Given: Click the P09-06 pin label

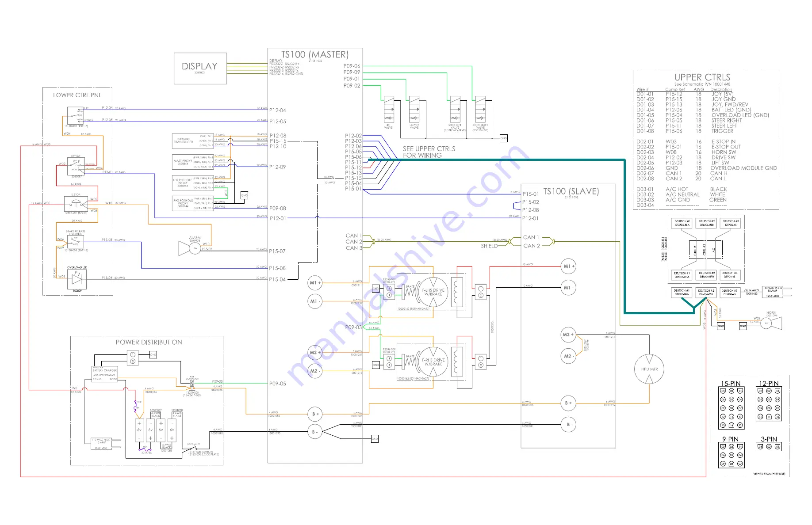Looking at the screenshot, I should (x=352, y=66).
